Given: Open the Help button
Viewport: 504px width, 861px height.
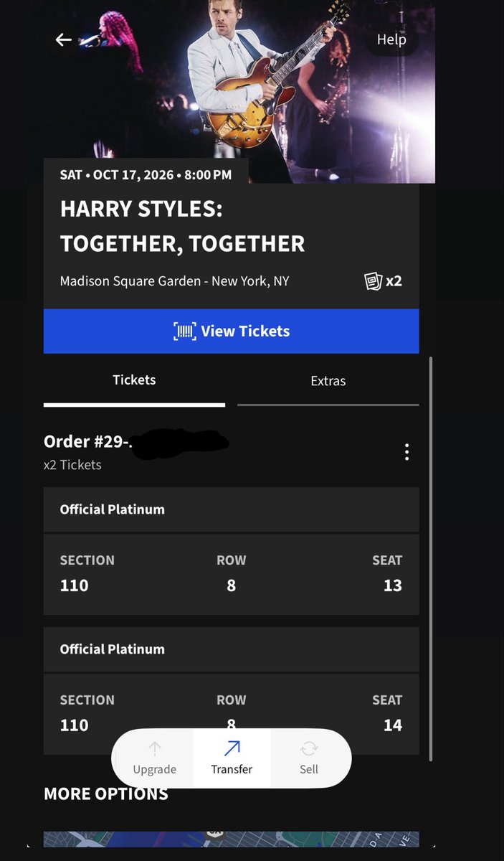Looking at the screenshot, I should (391, 39).
